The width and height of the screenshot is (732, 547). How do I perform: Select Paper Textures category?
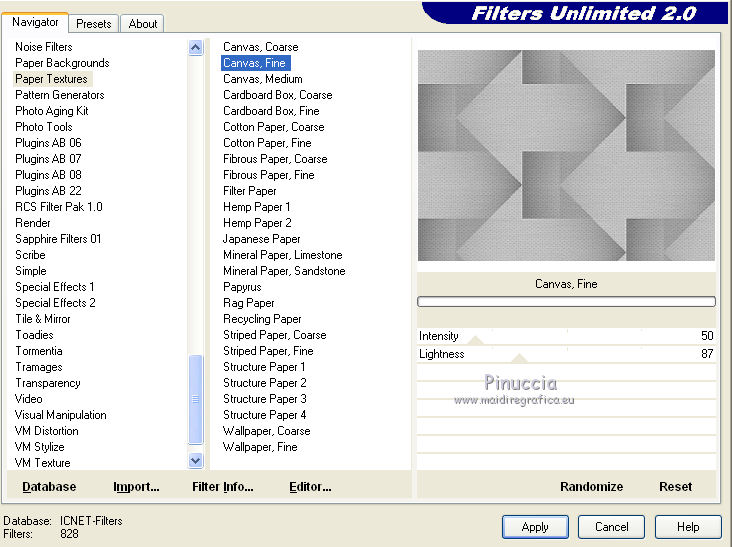[51, 78]
